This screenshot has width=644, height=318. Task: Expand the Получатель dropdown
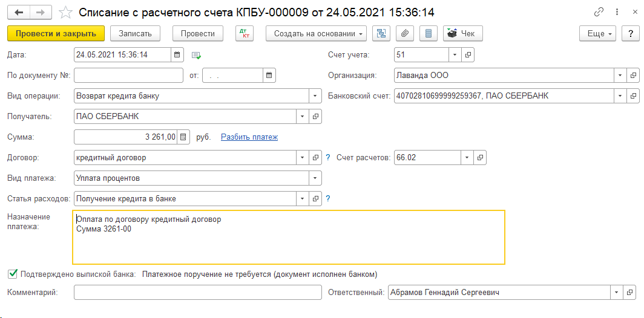(303, 117)
